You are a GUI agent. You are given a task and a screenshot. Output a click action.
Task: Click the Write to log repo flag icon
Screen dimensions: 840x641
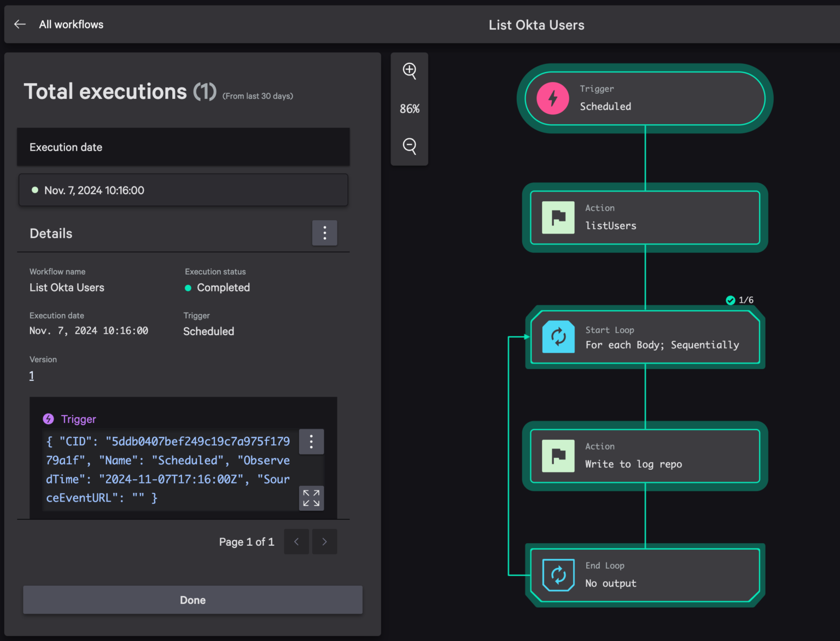[558, 456]
